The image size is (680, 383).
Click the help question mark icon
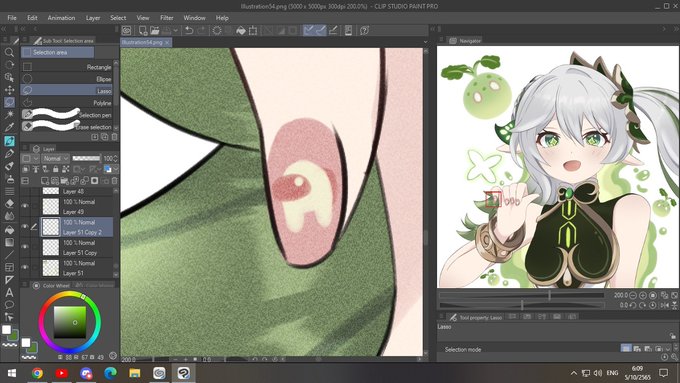(x=364, y=30)
